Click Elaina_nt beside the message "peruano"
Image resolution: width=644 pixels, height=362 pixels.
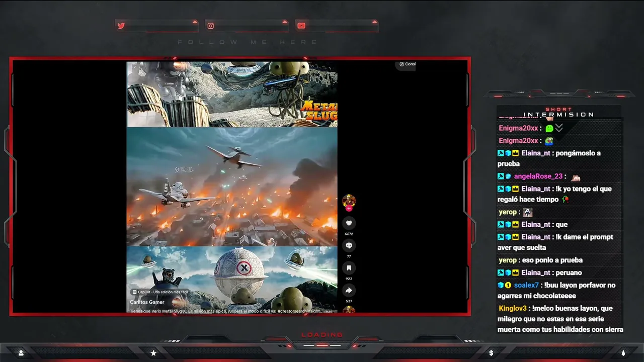click(536, 273)
